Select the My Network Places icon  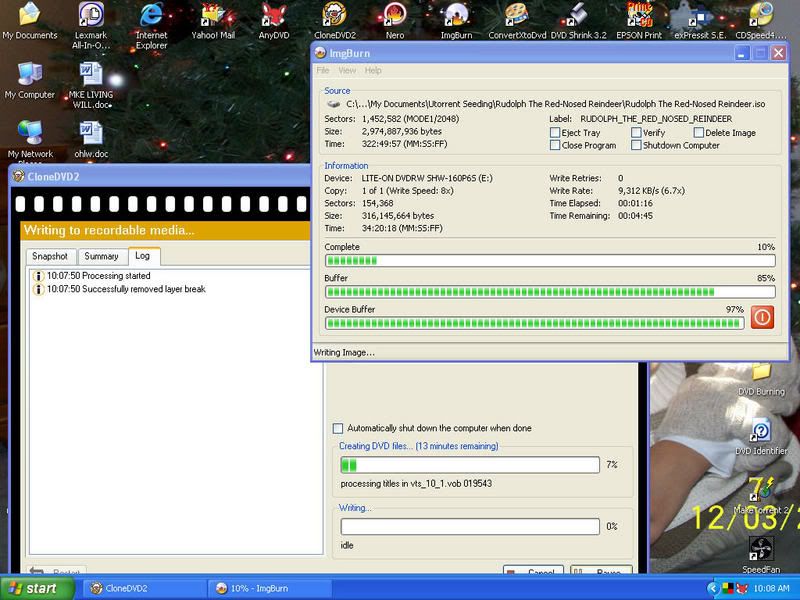30,140
